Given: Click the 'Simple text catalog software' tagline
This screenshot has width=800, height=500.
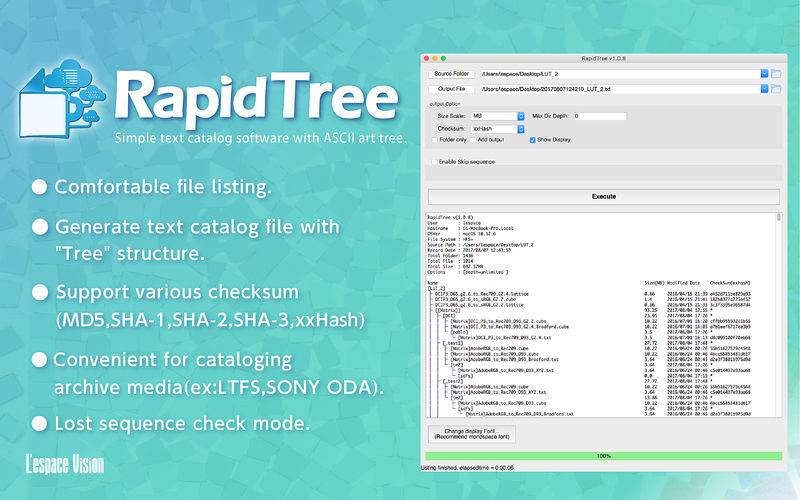Looking at the screenshot, I should 260,138.
